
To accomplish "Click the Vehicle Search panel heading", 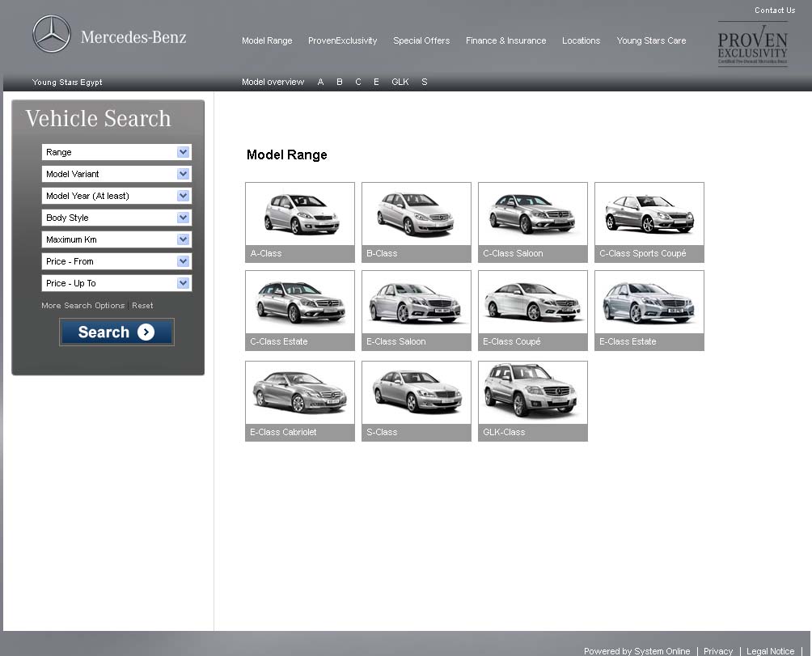I will coord(98,118).
